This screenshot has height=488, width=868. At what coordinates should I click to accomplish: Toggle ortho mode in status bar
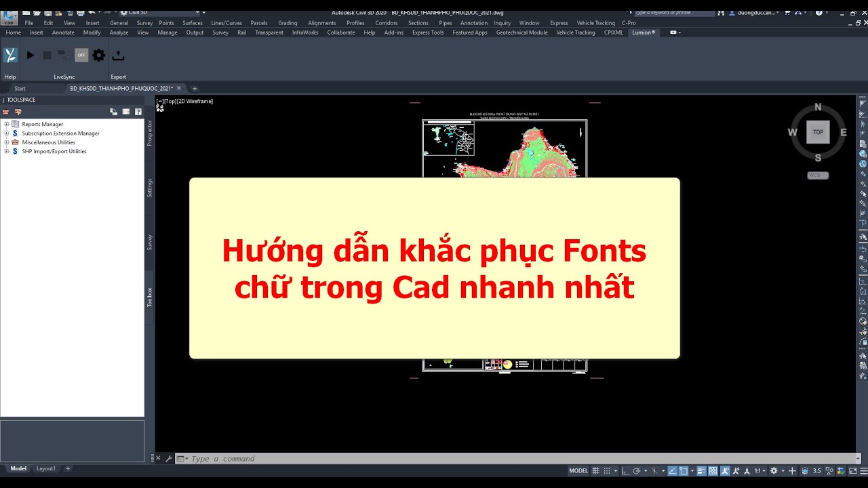625,470
